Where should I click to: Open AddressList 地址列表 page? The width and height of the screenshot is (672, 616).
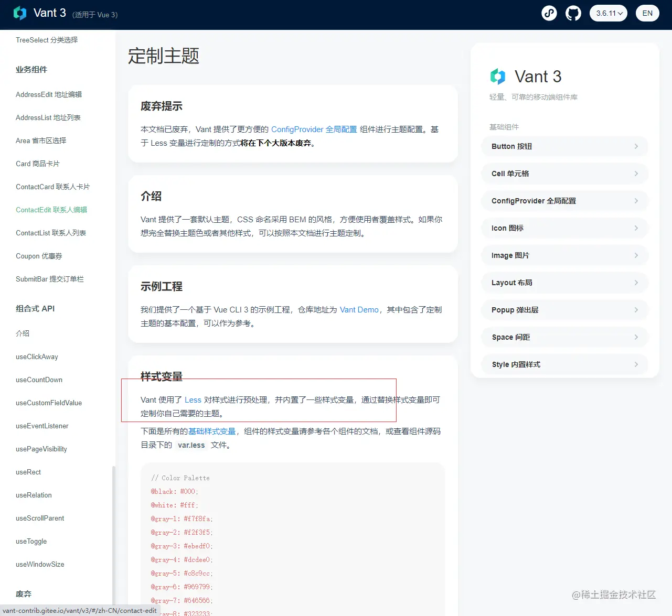pyautogui.click(x=48, y=117)
